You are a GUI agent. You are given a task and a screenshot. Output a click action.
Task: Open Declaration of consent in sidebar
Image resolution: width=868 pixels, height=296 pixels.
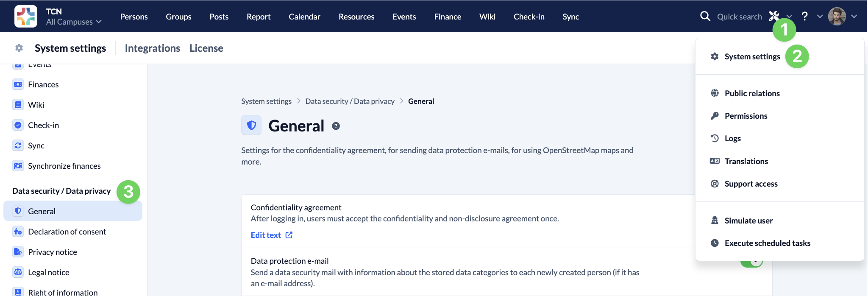[67, 232]
